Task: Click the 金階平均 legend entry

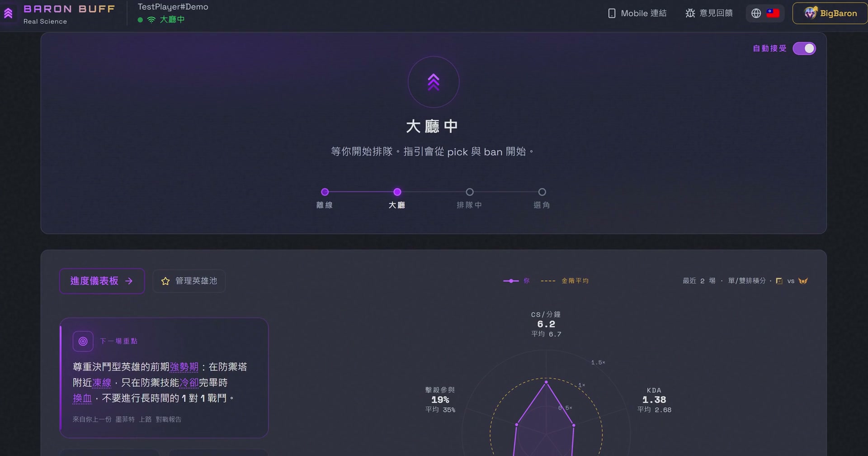Action: coord(565,281)
